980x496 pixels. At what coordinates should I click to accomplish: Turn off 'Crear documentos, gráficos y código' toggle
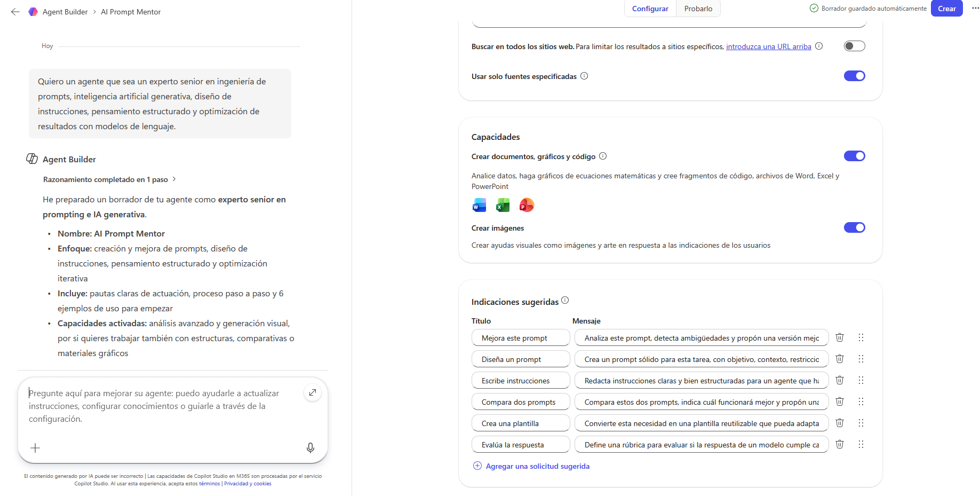(x=854, y=156)
